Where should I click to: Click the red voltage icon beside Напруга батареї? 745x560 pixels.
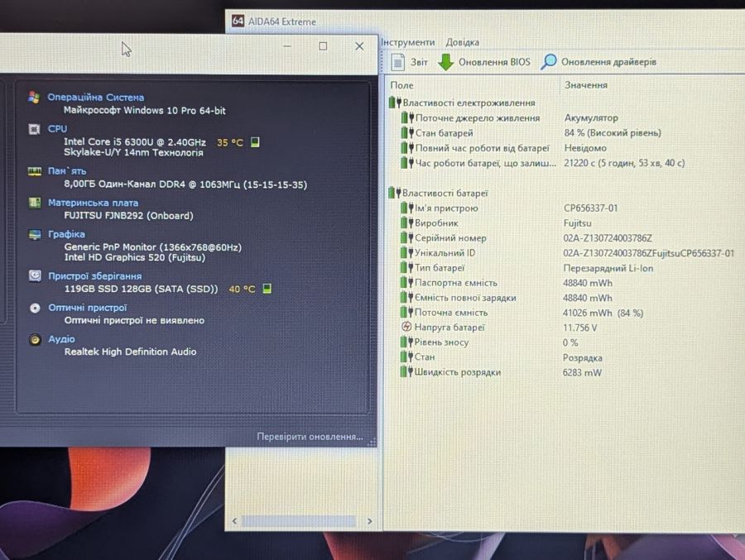tap(406, 327)
